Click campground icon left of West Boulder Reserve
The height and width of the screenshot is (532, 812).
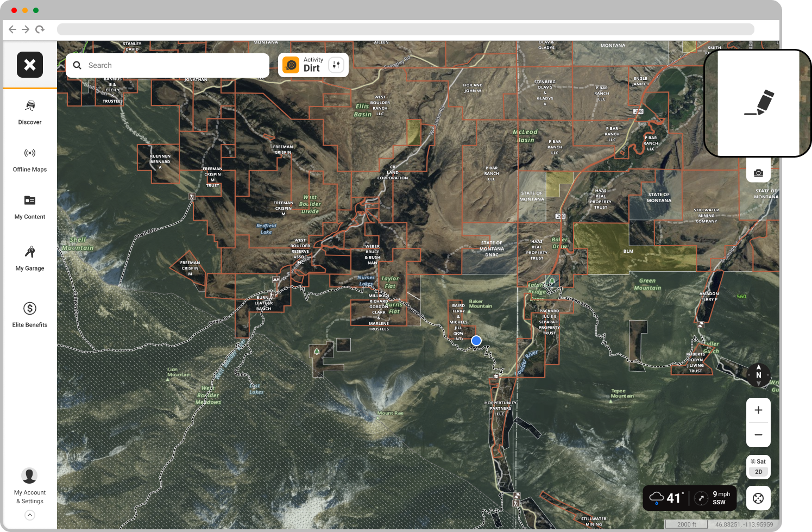276,279
